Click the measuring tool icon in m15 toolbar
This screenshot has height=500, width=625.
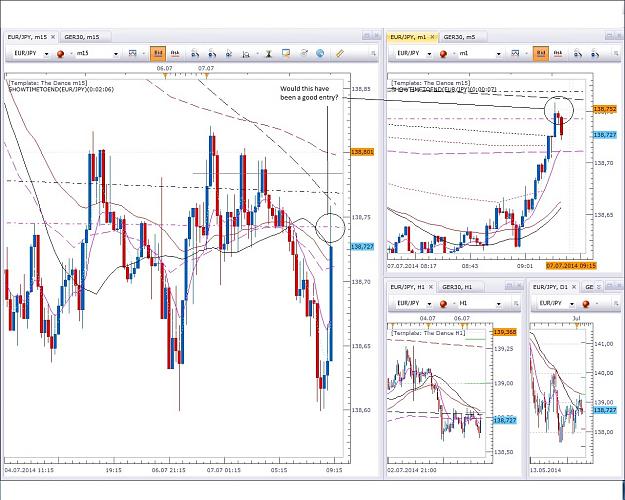pos(246,54)
